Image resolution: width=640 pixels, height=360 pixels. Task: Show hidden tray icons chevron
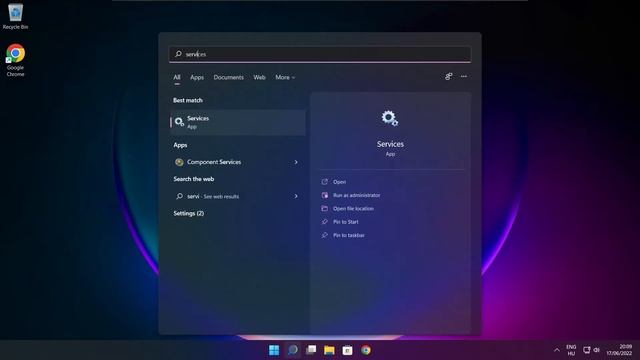557,350
